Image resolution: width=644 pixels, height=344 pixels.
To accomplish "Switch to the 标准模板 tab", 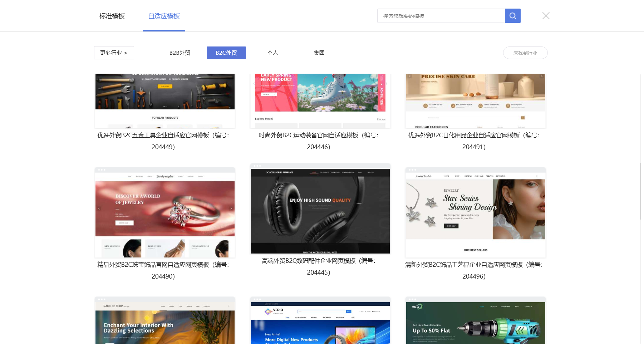I will click(x=112, y=16).
